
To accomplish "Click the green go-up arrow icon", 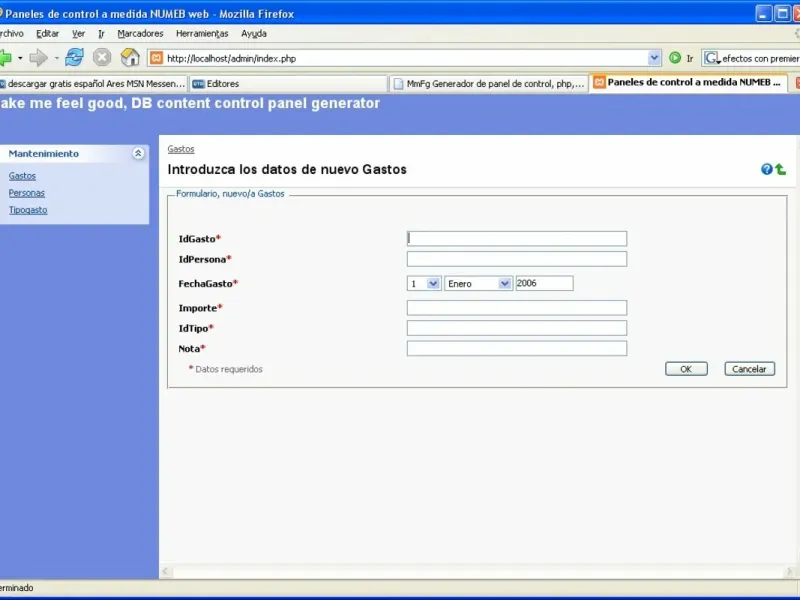I will tap(781, 169).
